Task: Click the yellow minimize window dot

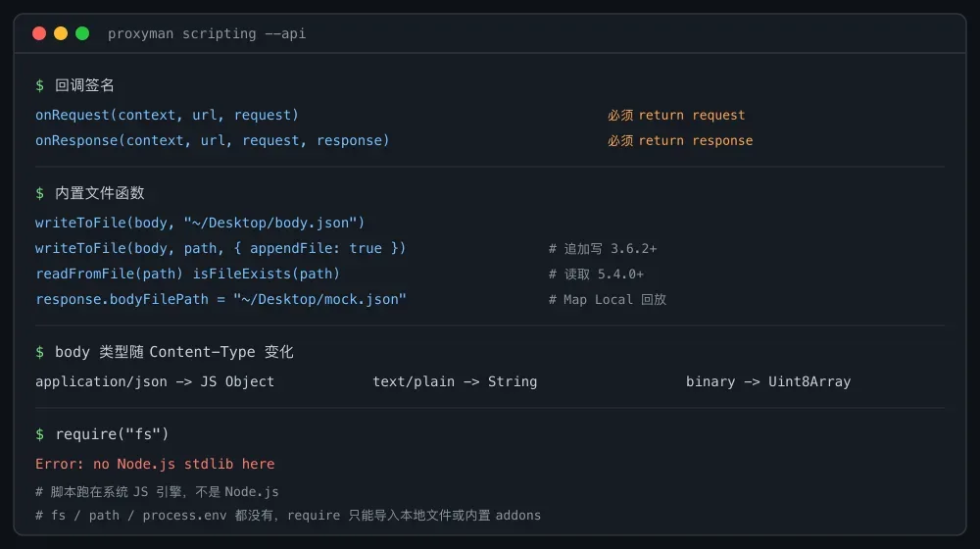Action: click(x=61, y=33)
